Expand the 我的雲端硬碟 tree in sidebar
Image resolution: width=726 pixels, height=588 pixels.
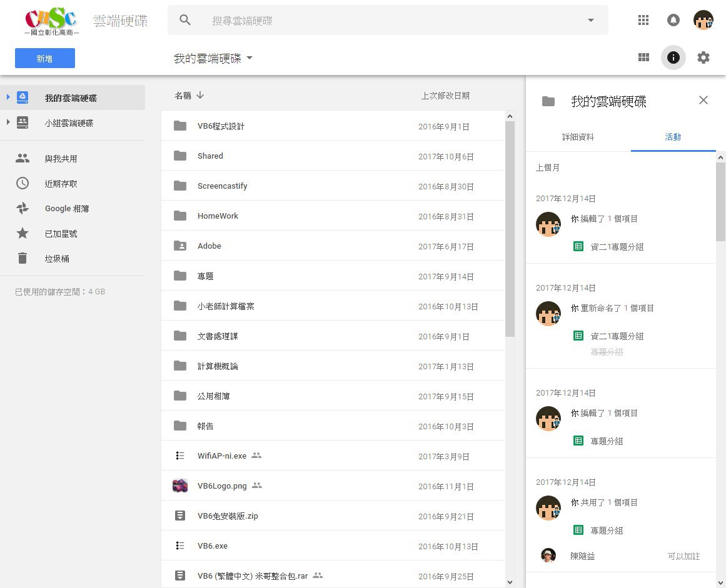tap(8, 97)
